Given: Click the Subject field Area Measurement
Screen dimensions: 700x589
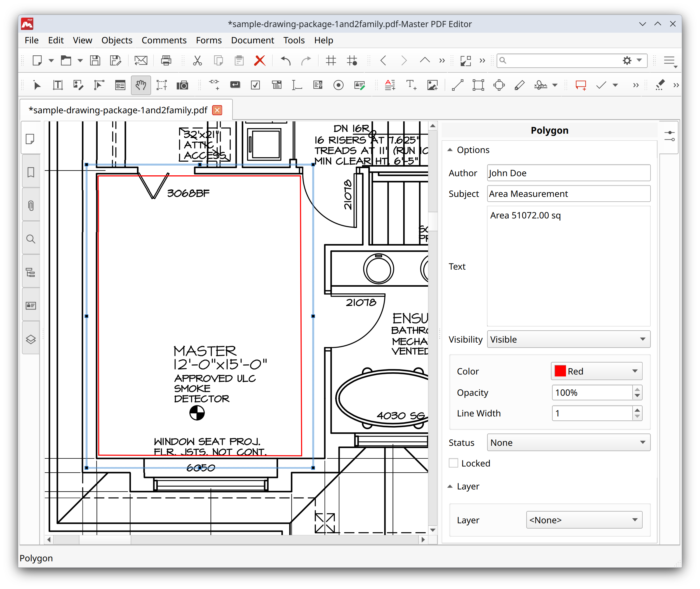Looking at the screenshot, I should (569, 194).
